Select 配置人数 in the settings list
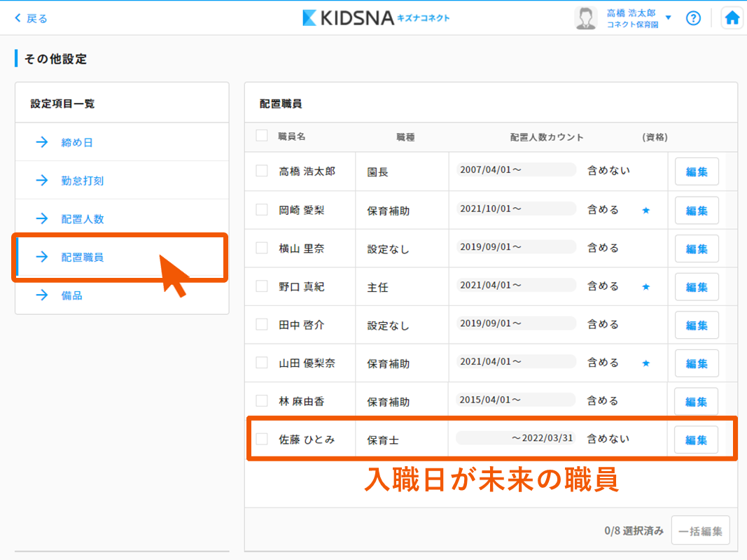 tap(82, 219)
